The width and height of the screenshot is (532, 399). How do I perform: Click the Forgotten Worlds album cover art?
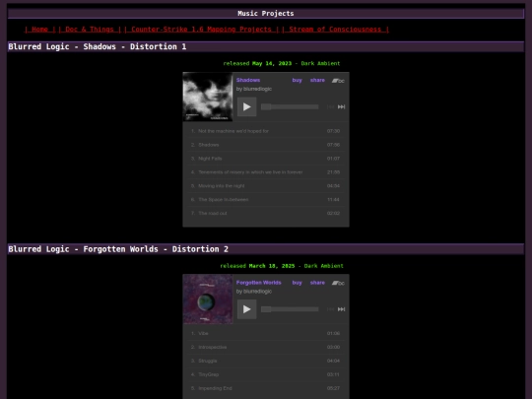pos(208,299)
